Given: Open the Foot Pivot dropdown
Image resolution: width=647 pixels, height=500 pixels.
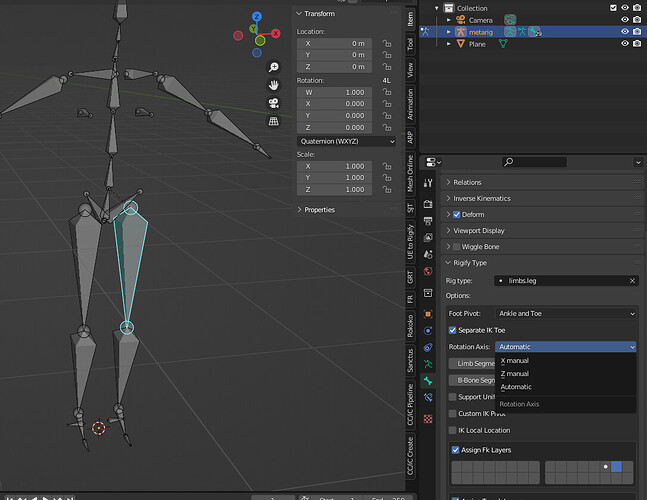Looking at the screenshot, I should (565, 314).
